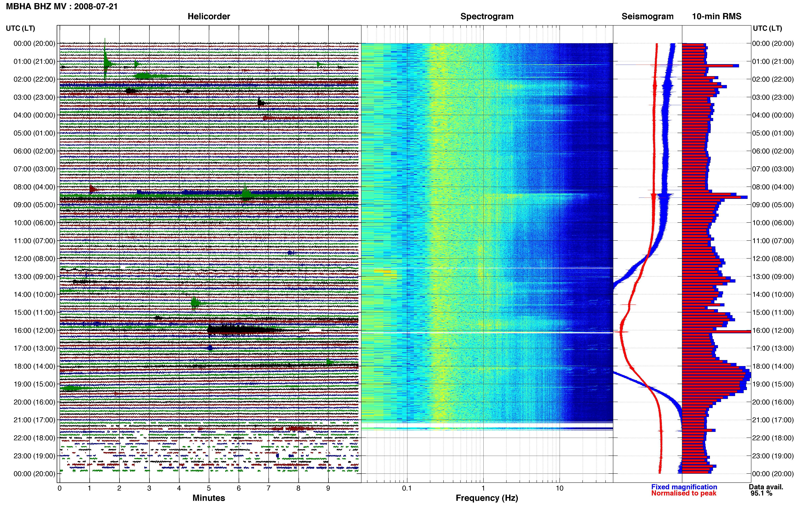Select the 10-min RMS panel heading
Viewport: 812px width, 508px height.
[x=717, y=16]
